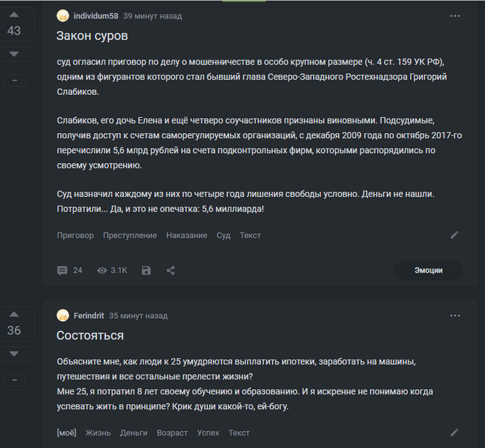Image resolution: width=485 pixels, height=448 pixels.
Task: Share the "Закон суров" post
Action: click(x=170, y=270)
